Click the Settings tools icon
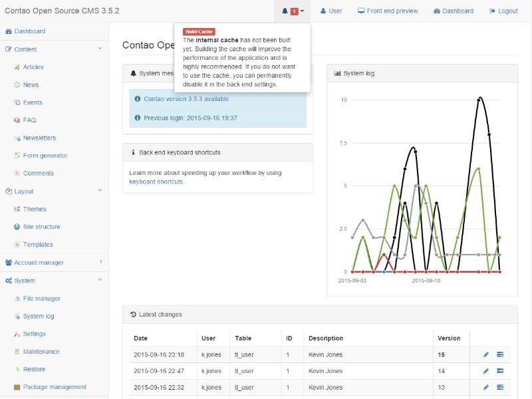 (17, 334)
